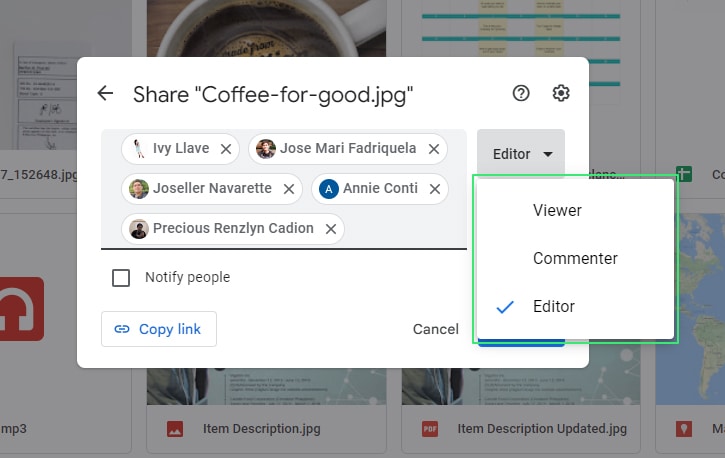Image resolution: width=725 pixels, height=458 pixels.
Task: Click the Notify people label
Action: tap(187, 277)
